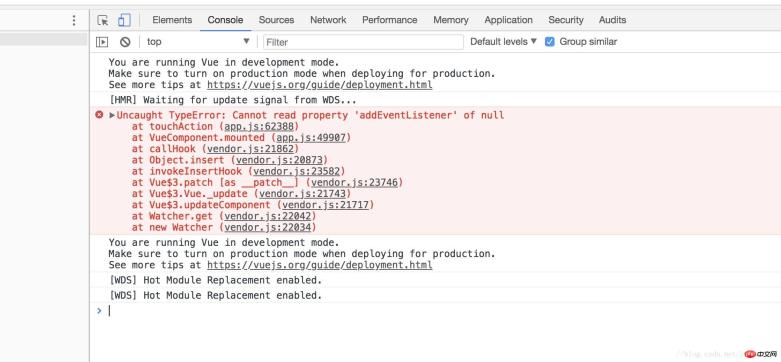
Task: Select the '[HMR] Waiting for update signal' message
Action: 233,100
